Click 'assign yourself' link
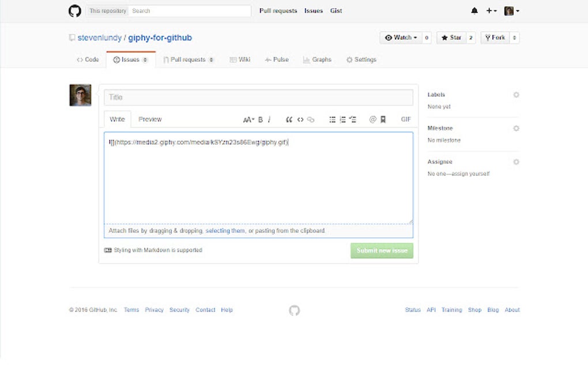 (x=471, y=174)
